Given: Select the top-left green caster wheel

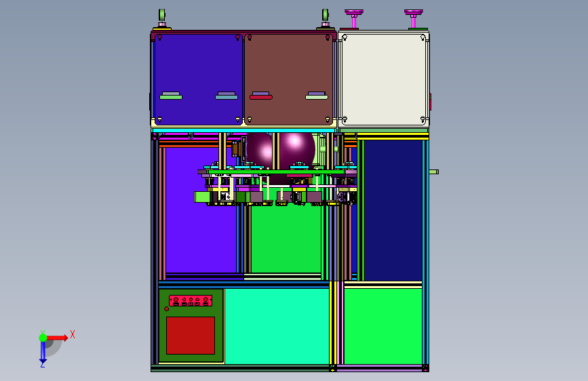Looking at the screenshot, I should click(162, 16).
